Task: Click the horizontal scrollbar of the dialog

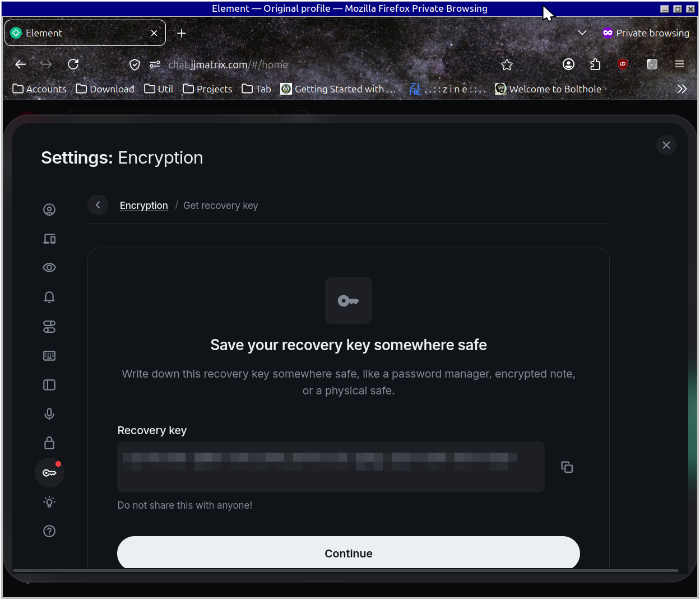Action: click(345, 570)
